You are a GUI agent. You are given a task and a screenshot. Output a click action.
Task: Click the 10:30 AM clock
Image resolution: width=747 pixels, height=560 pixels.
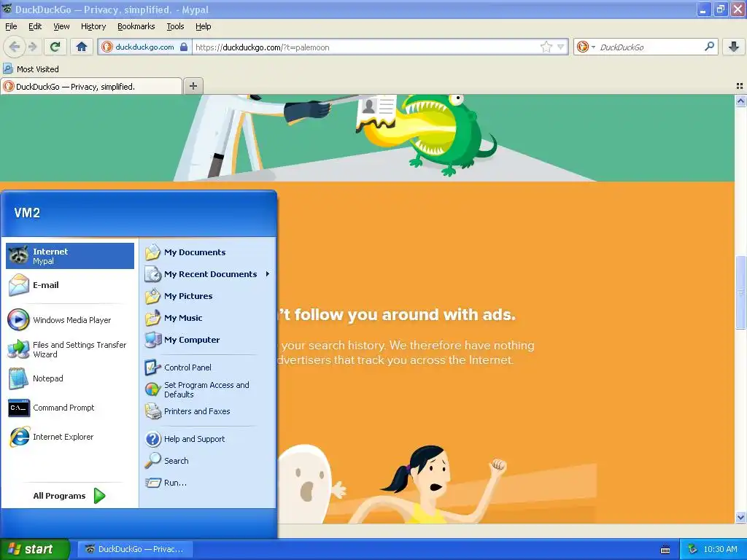720,549
